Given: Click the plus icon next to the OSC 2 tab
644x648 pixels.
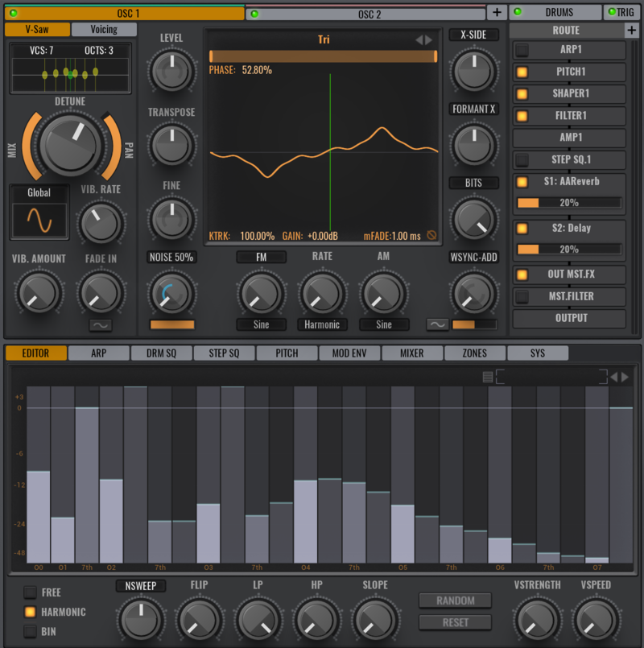Looking at the screenshot, I should pos(497,12).
